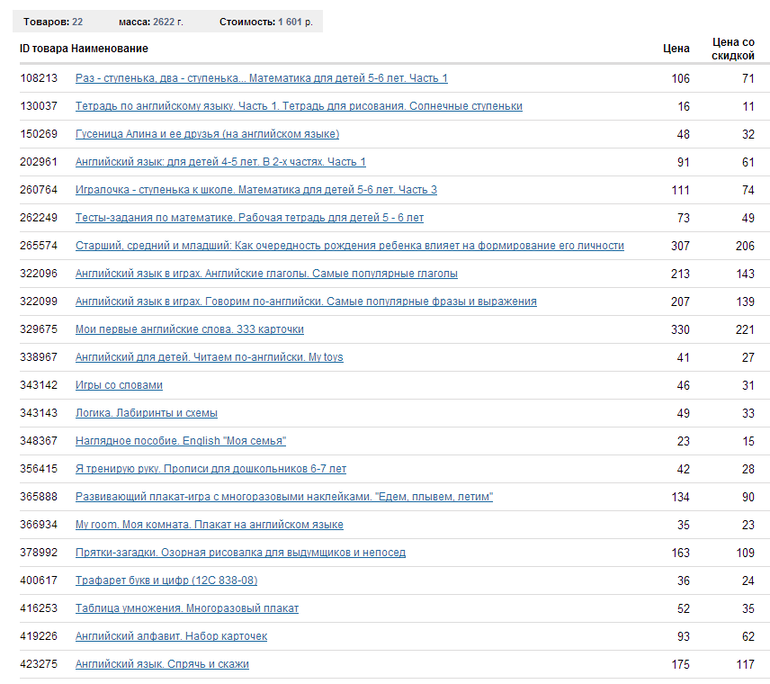The image size is (770, 684).
Task: Click 'Тесты-задания по математике' product link
Action: coord(249,218)
